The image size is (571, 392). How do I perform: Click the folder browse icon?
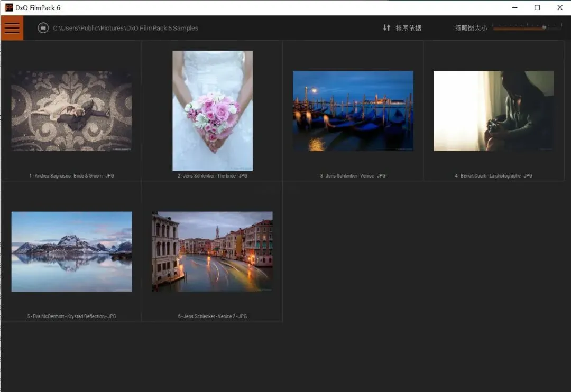point(43,28)
